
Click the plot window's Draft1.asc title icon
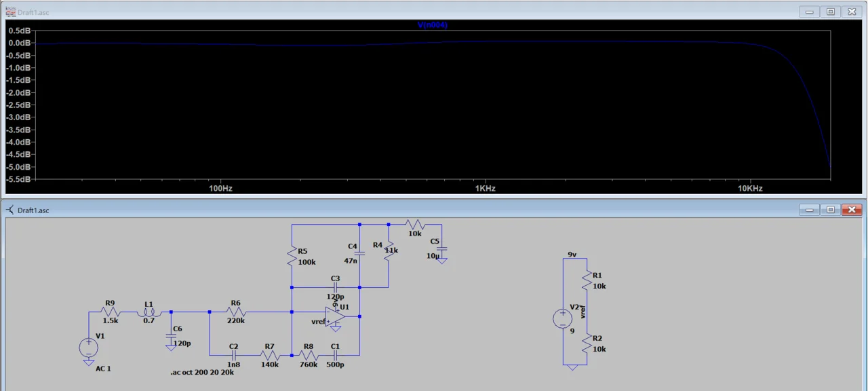pyautogui.click(x=10, y=12)
